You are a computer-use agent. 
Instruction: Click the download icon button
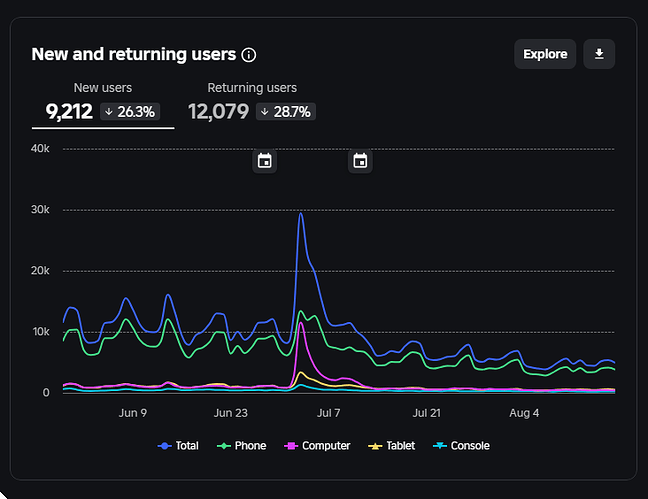(599, 54)
